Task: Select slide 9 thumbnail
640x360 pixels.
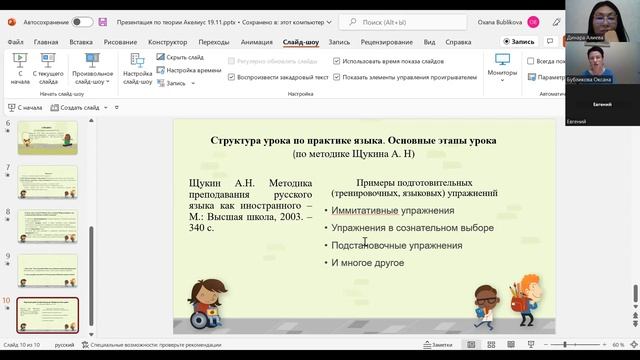Action: [48, 271]
